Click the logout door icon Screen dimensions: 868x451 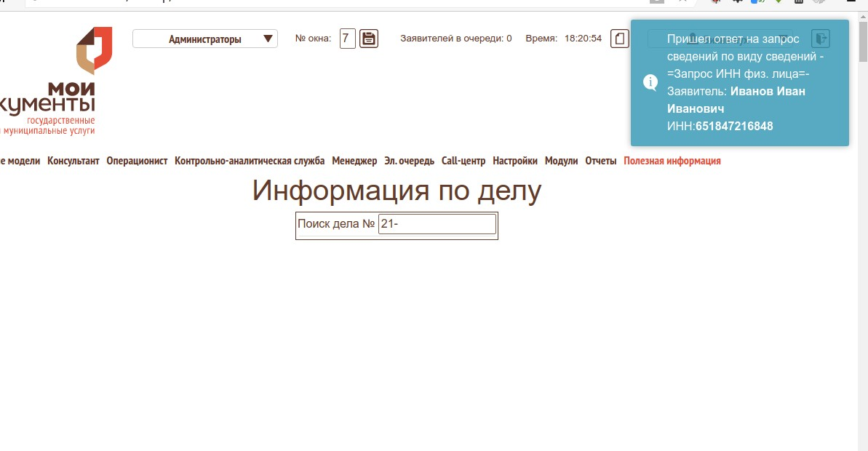tap(821, 39)
